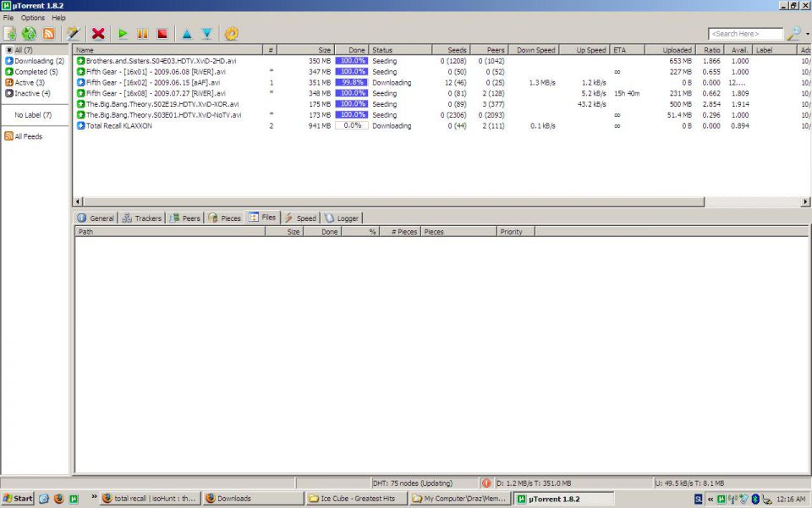Select Brothers.and.Sisters.S04E03 torrent row

(x=441, y=61)
